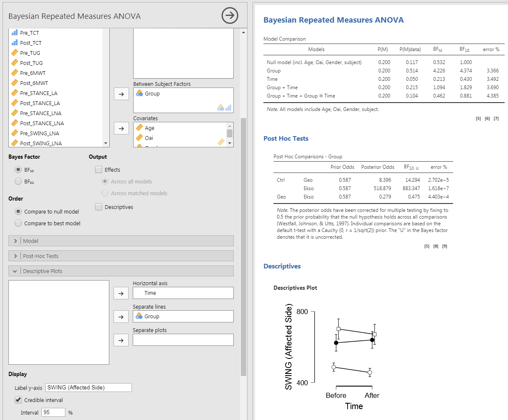Assign variable to Covariates arrow button
Screen dimensions: 508x420
pos(121,129)
